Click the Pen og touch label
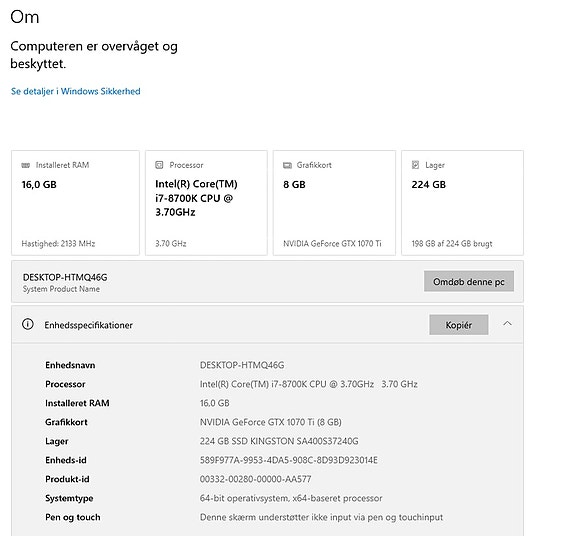The height and width of the screenshot is (536, 575). click(73, 518)
